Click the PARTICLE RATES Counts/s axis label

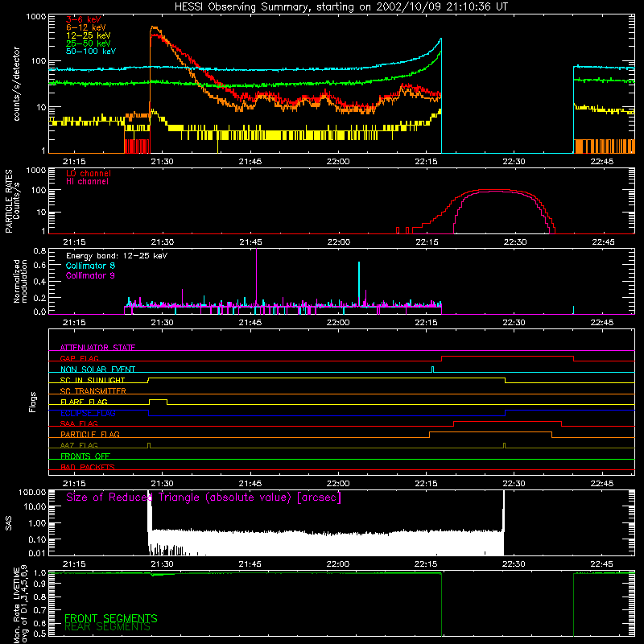point(12,201)
